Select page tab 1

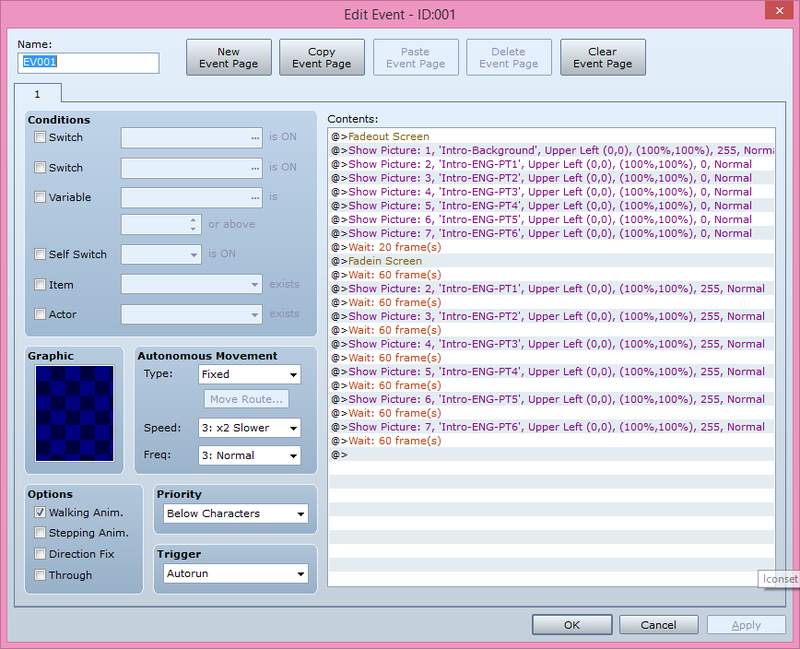tap(37, 94)
